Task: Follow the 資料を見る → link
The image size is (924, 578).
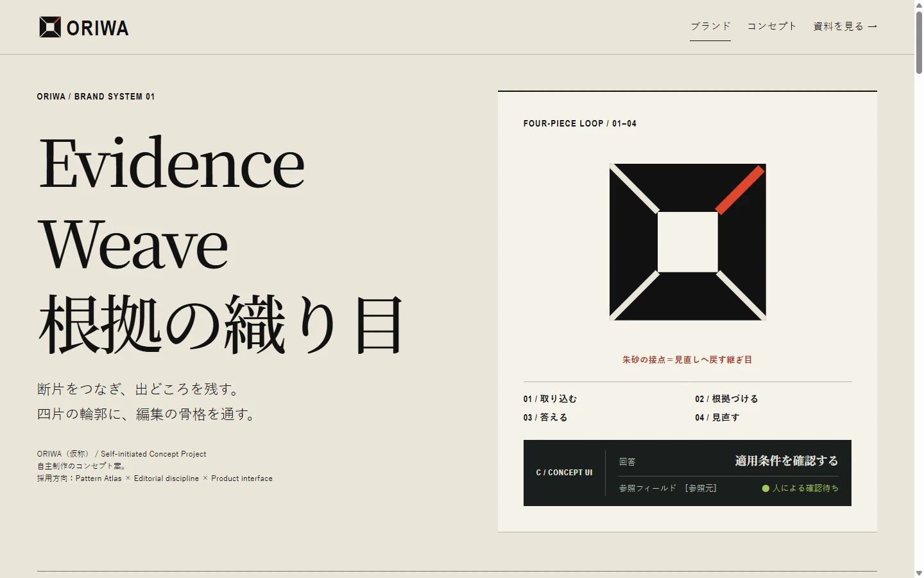Action: coord(845,26)
